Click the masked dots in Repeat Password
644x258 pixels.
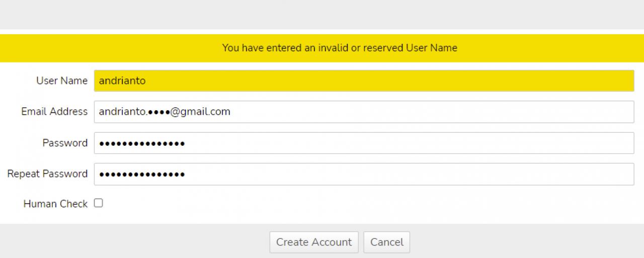coord(142,175)
